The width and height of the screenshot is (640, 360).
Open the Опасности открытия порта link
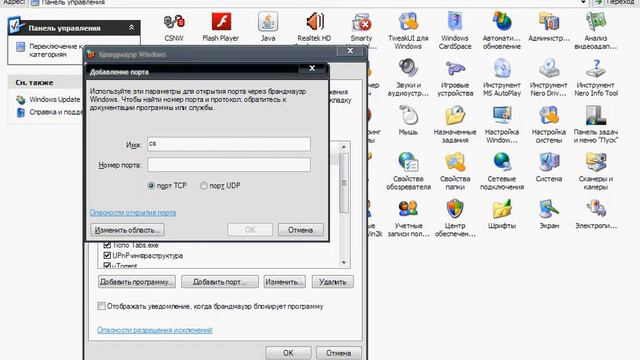[133, 213]
